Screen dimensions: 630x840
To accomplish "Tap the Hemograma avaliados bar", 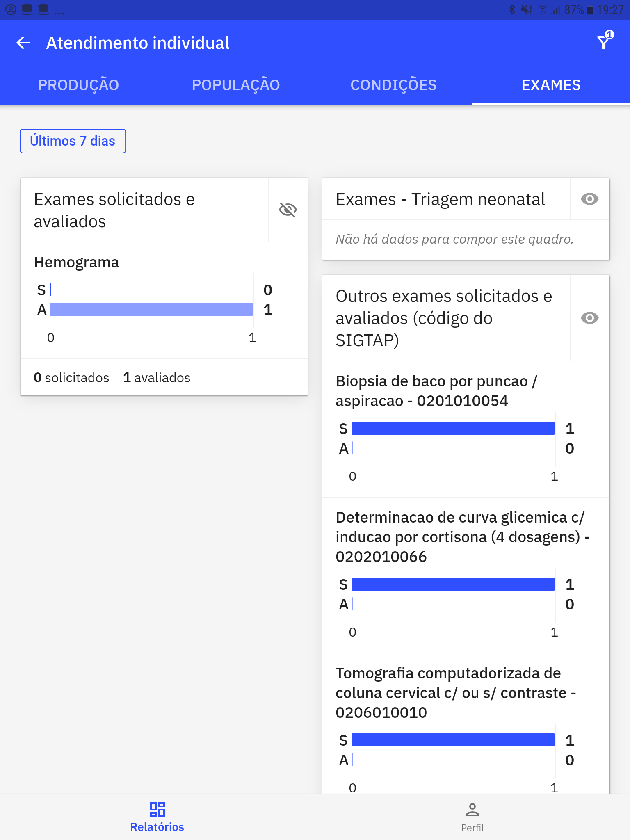I will click(152, 309).
